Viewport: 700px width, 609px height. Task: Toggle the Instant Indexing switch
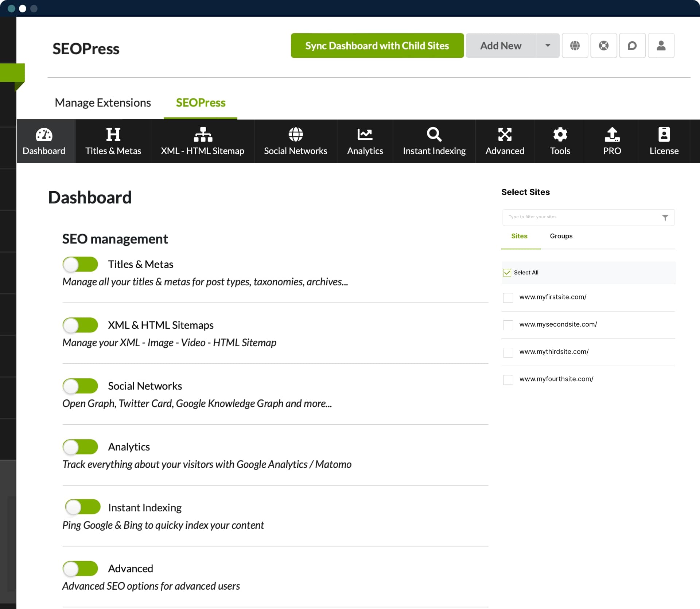83,507
